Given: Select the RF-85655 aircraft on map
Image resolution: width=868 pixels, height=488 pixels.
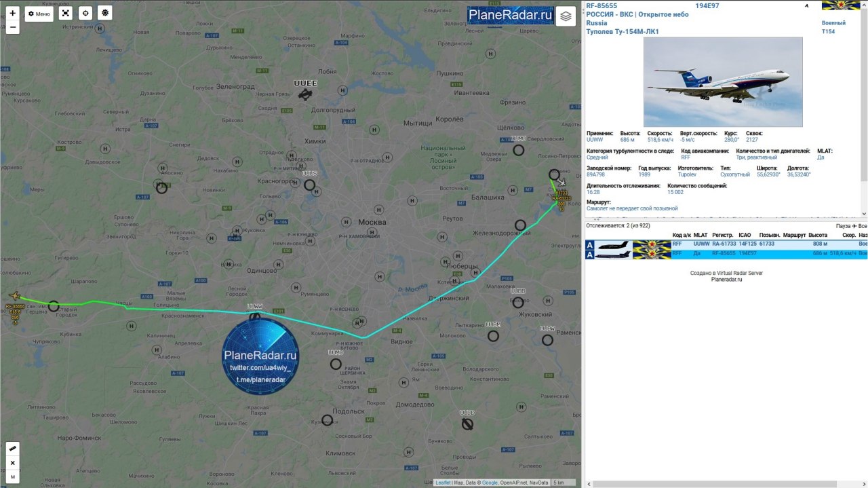Looking at the screenshot, I should pos(14,296).
